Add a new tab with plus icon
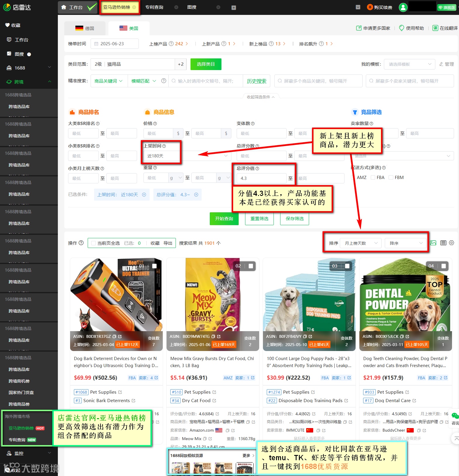The width and height of the screenshot is (459, 476). 234,8
